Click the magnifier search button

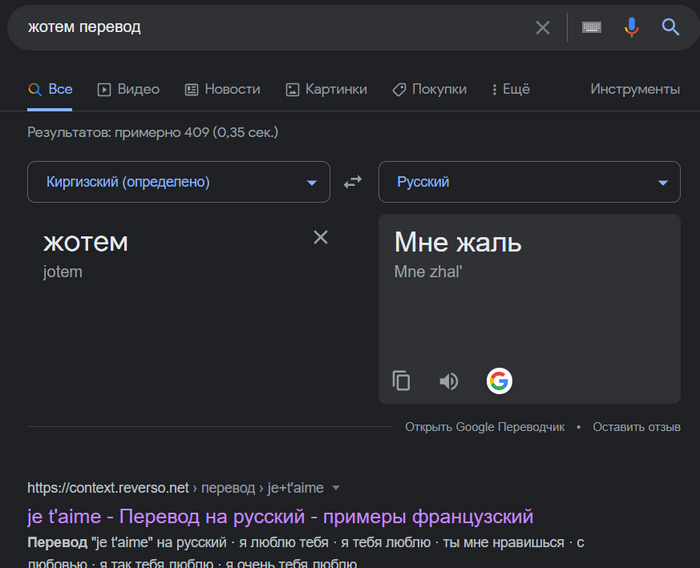click(x=670, y=28)
